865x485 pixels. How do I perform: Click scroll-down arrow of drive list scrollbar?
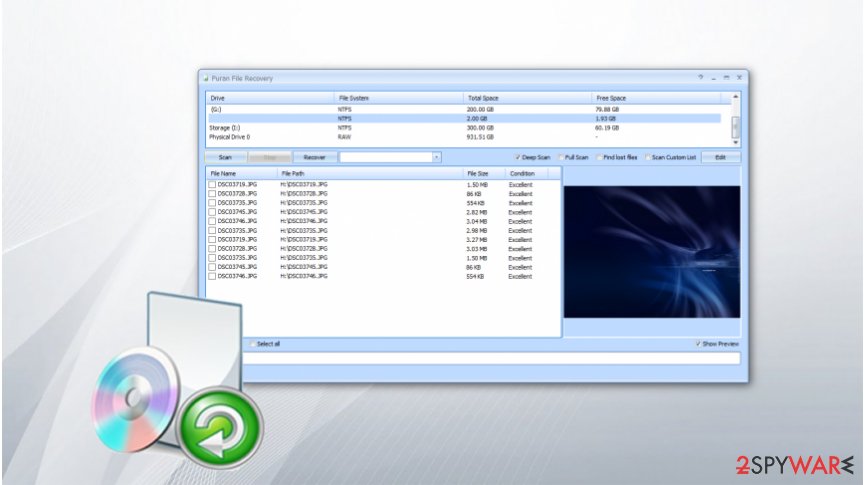tap(735, 142)
